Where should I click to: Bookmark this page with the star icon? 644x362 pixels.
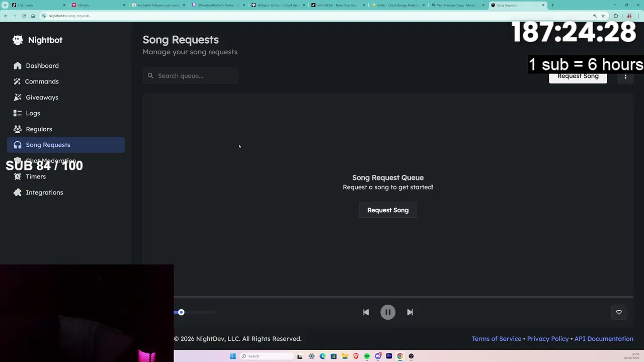coord(603,16)
